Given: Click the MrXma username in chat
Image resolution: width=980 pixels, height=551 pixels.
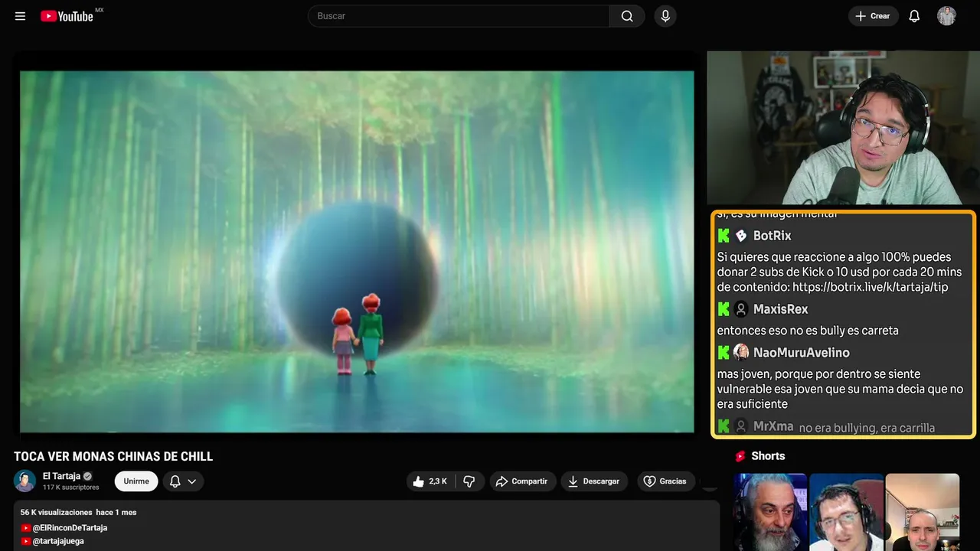Looking at the screenshot, I should (773, 426).
